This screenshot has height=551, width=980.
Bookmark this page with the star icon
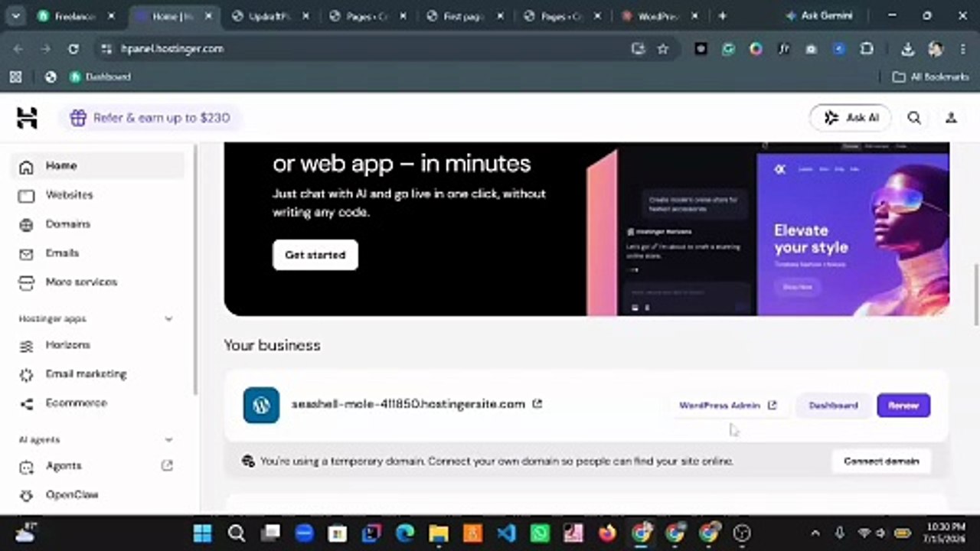(663, 49)
